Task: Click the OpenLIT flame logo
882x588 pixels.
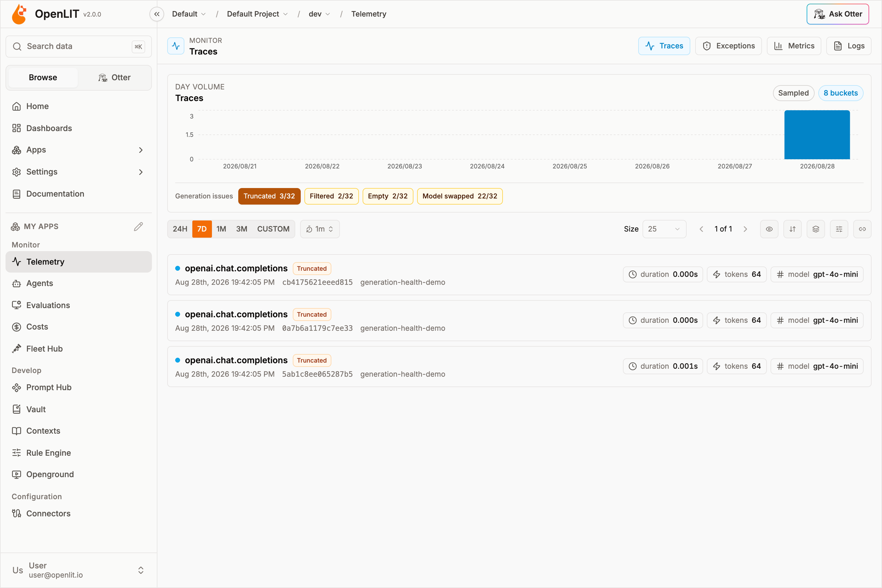Action: click(x=19, y=14)
